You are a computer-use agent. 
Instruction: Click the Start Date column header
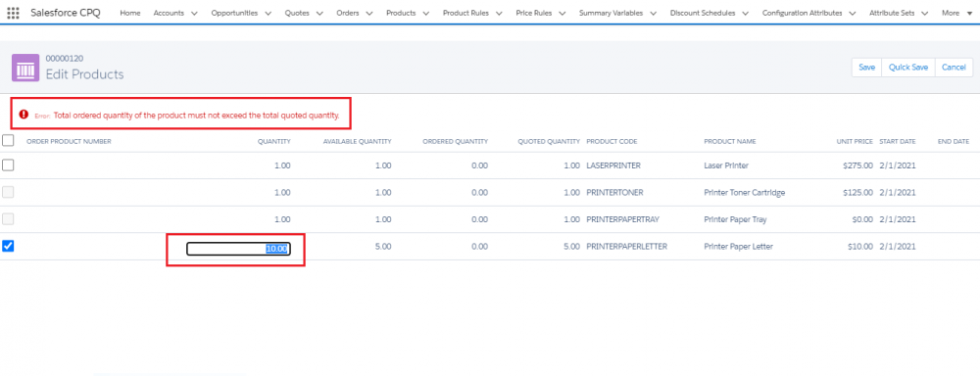tap(898, 142)
